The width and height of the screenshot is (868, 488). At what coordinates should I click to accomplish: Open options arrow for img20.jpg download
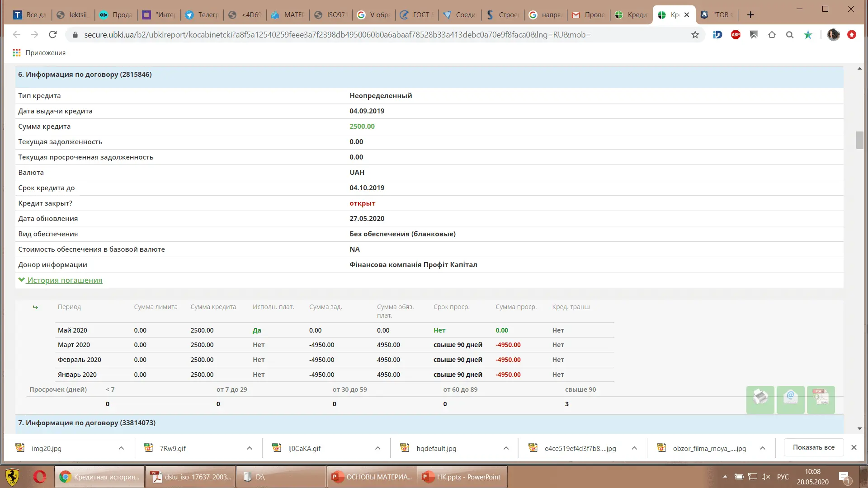click(x=121, y=448)
